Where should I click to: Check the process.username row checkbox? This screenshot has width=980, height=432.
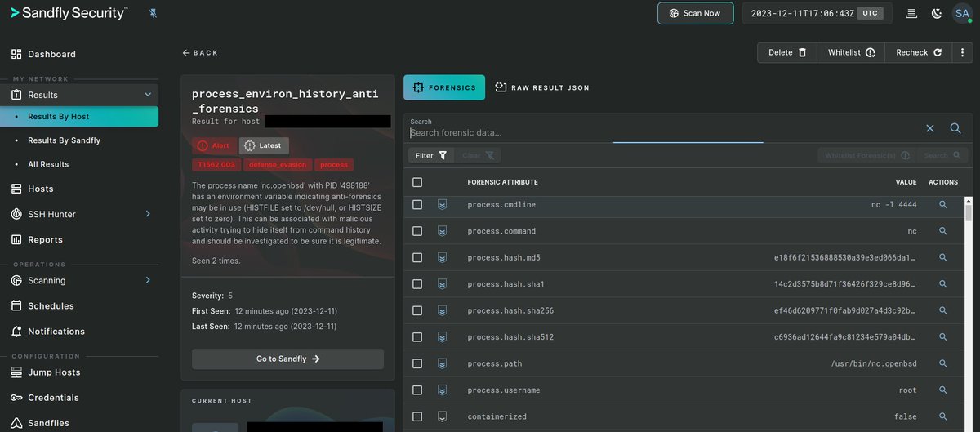[417, 390]
